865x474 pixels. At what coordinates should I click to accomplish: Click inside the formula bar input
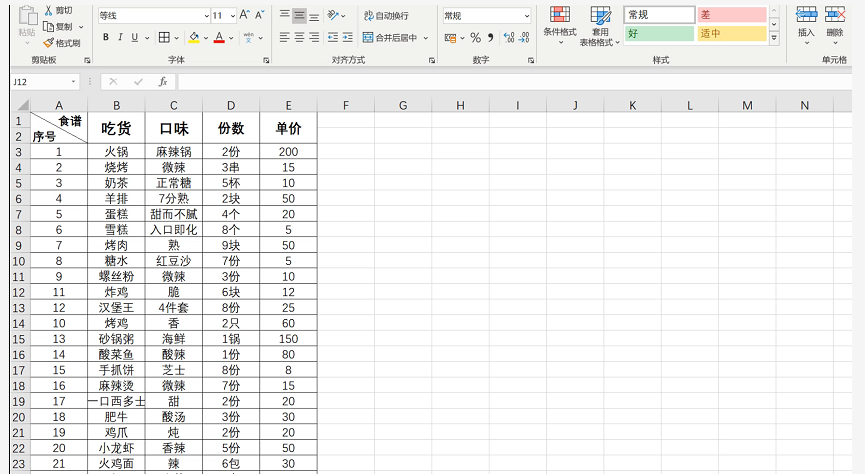513,82
